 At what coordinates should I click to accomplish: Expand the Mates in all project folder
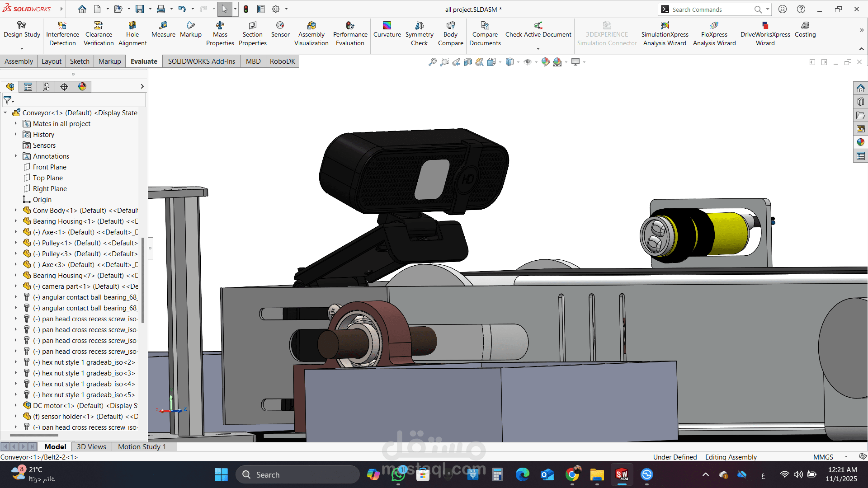[x=15, y=123]
